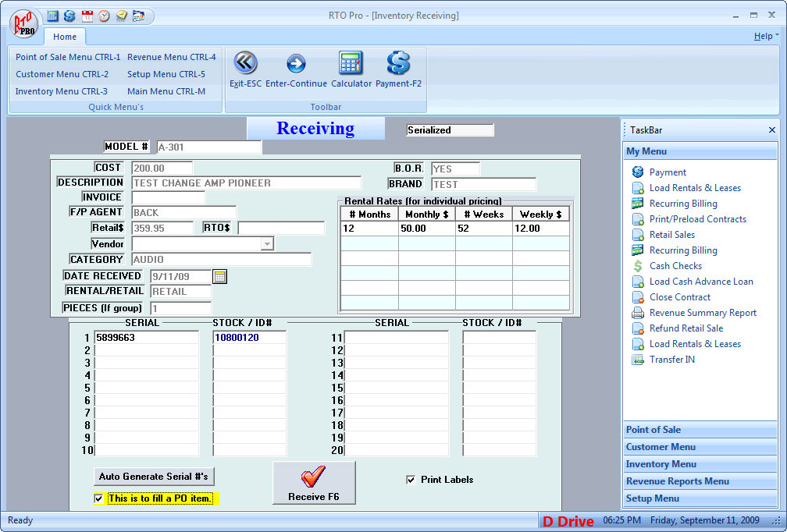Screen dimensions: 787x532
Task: Click the Enter-Continue arrow icon
Action: click(x=296, y=63)
